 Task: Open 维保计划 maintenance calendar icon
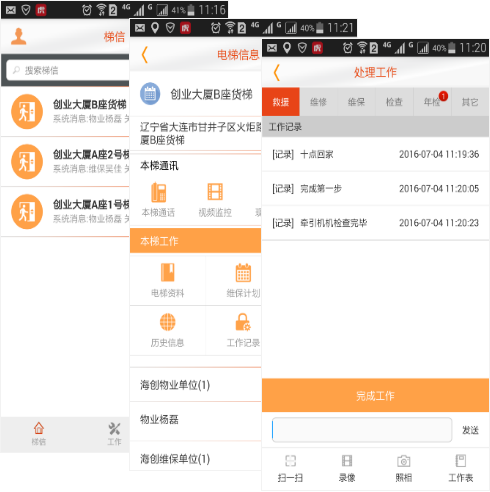(243, 273)
